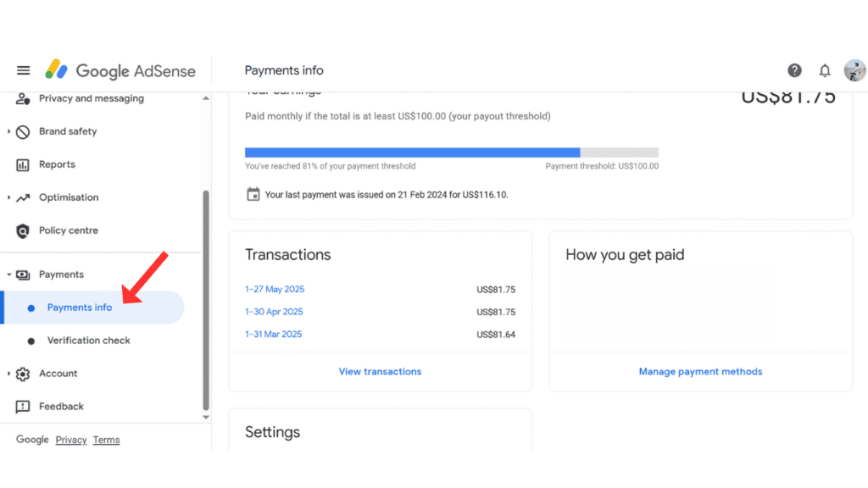Open the account profile avatar
The width and height of the screenshot is (868, 488).
click(854, 70)
